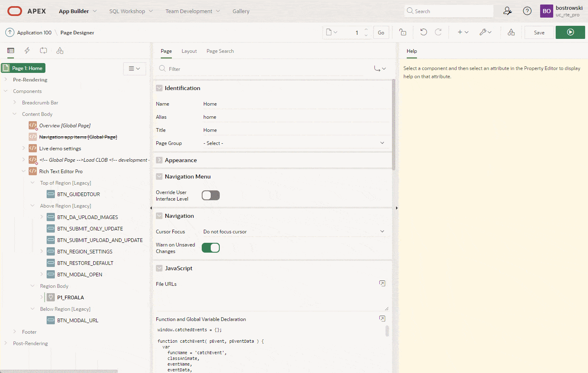Select the BTN_GUIDEDTOUR button icon
Screen dimensions: 588x373
click(x=51, y=194)
